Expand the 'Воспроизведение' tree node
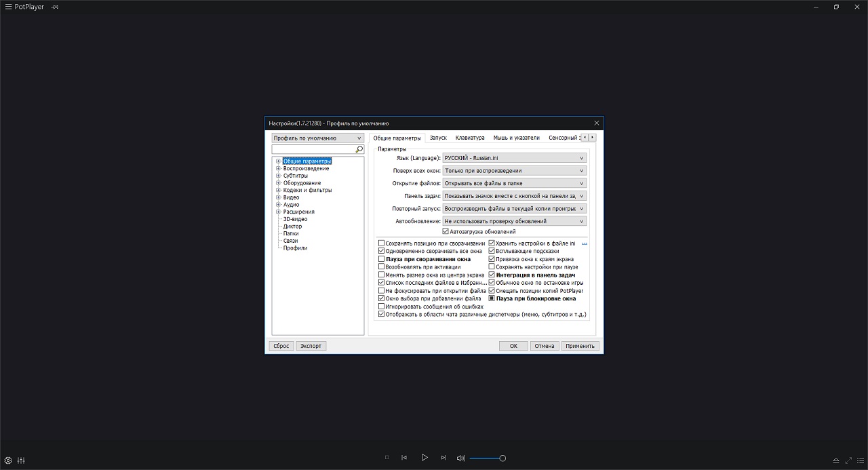This screenshot has height=470, width=868. point(278,168)
